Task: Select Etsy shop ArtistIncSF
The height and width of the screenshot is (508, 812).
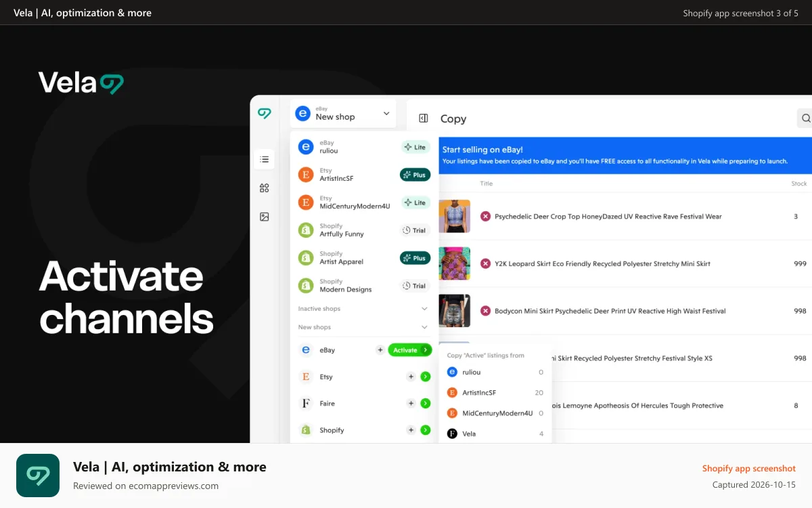Action: click(364, 175)
